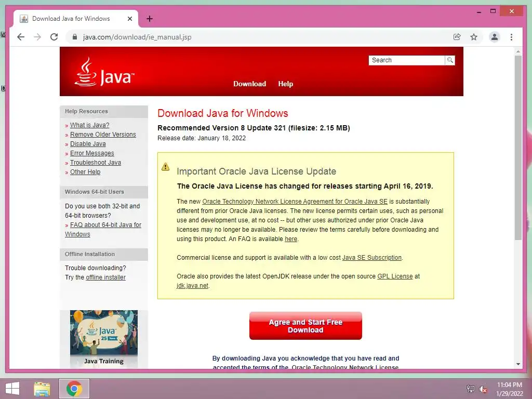
Task: Click the yellow warning triangle icon
Action: pos(165,167)
